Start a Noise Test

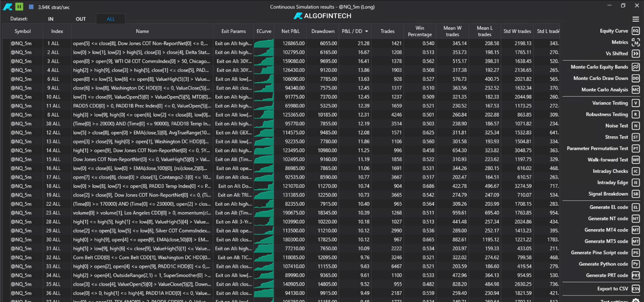(x=616, y=125)
